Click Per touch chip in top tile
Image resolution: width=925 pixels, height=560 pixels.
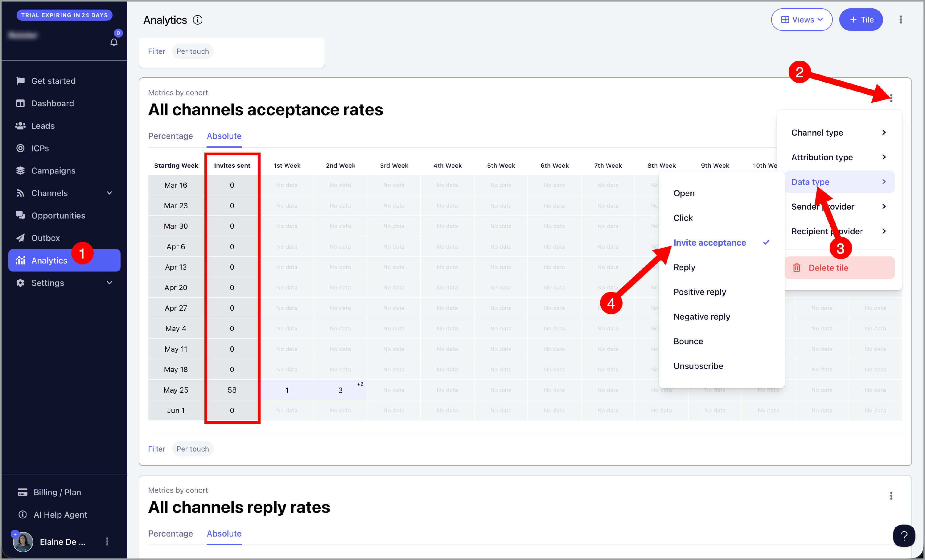click(193, 51)
